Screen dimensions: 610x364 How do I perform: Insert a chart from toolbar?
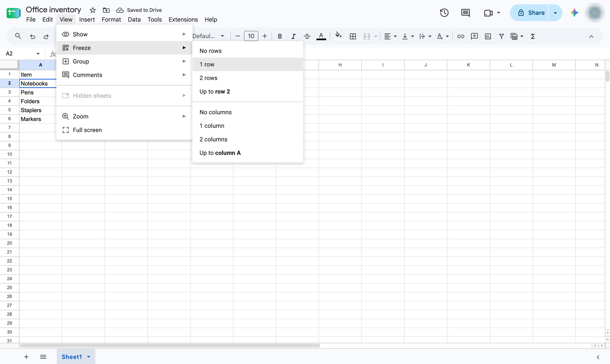pyautogui.click(x=488, y=36)
